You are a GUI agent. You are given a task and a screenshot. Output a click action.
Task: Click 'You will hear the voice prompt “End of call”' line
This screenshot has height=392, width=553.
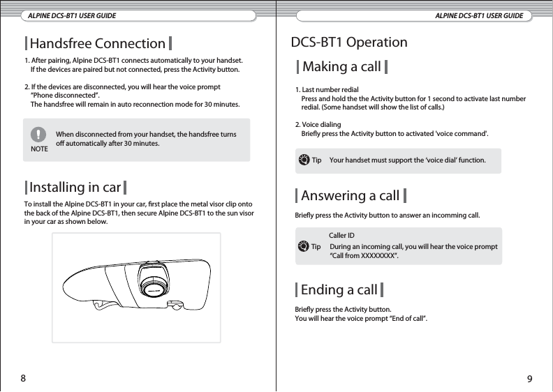tap(361, 319)
